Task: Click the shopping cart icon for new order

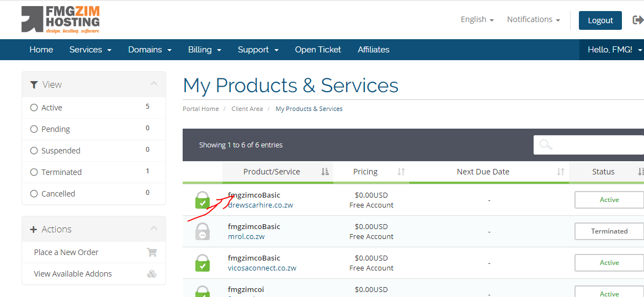Action: (152, 252)
